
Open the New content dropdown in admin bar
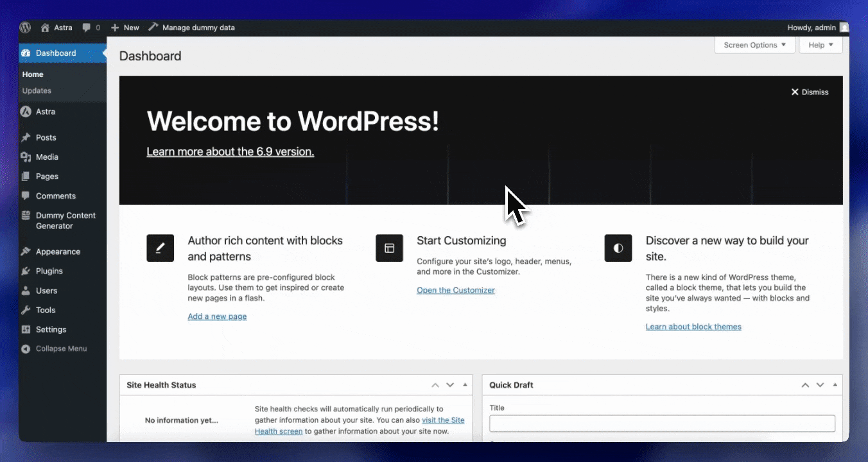point(125,28)
